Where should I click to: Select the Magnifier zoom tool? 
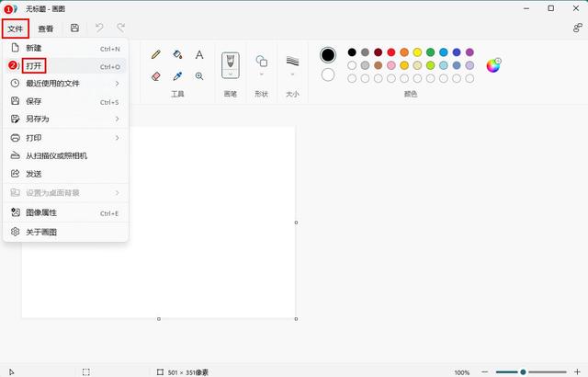click(x=199, y=76)
